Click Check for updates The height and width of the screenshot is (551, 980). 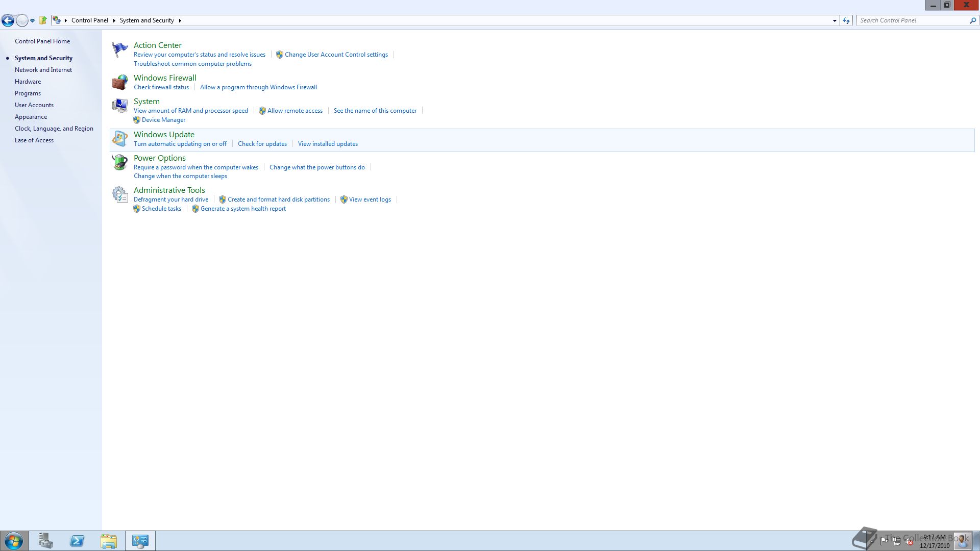pos(262,144)
